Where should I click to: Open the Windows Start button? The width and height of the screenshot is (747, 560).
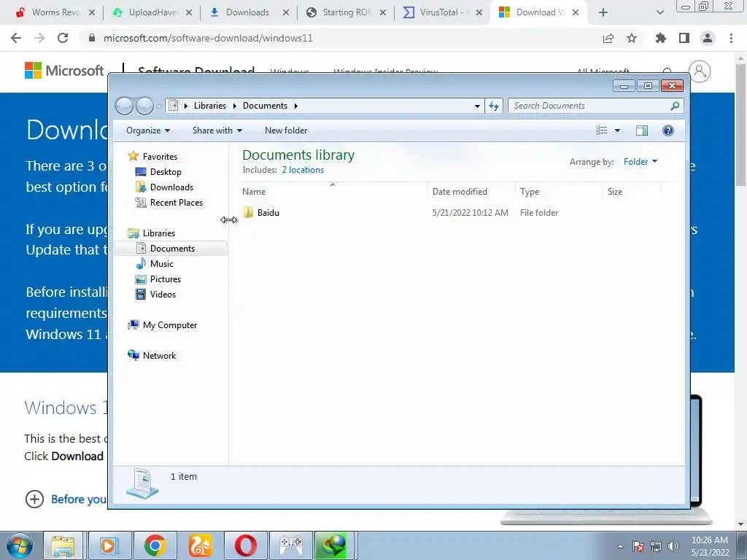(x=19, y=545)
